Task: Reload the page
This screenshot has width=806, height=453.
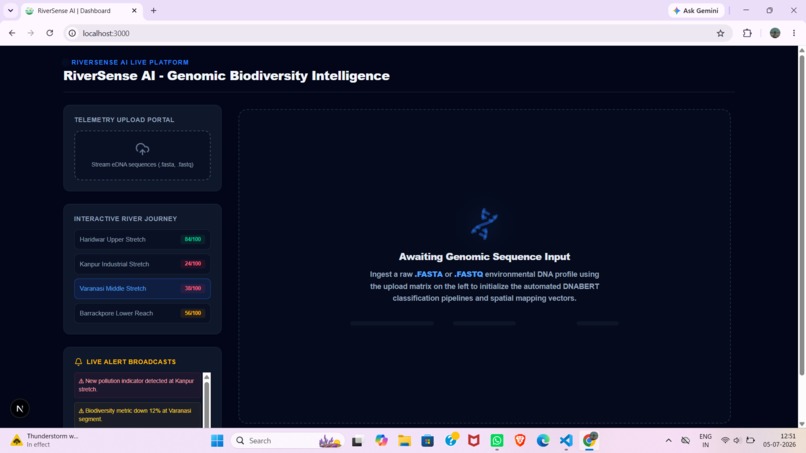Action: [50, 33]
